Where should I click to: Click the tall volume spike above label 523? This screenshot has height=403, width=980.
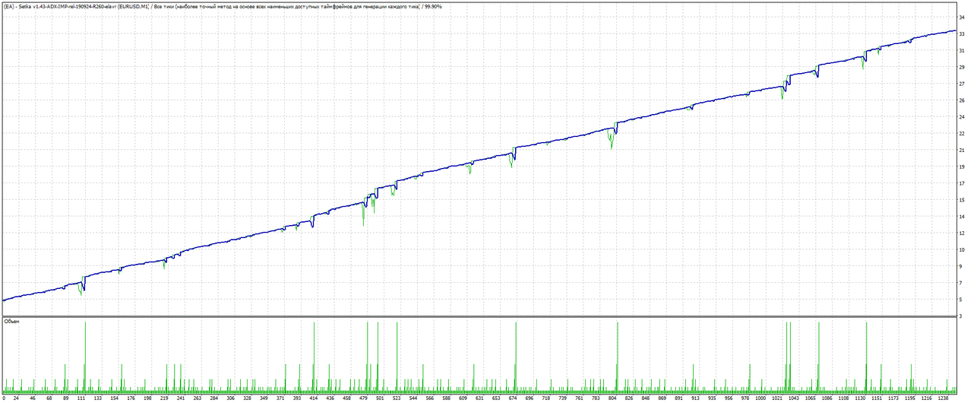398,356
